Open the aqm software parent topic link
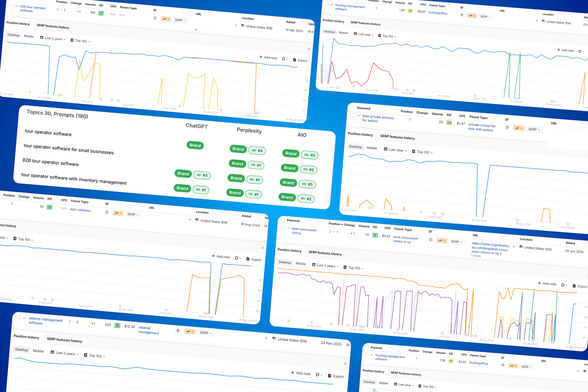 (80, 210)
